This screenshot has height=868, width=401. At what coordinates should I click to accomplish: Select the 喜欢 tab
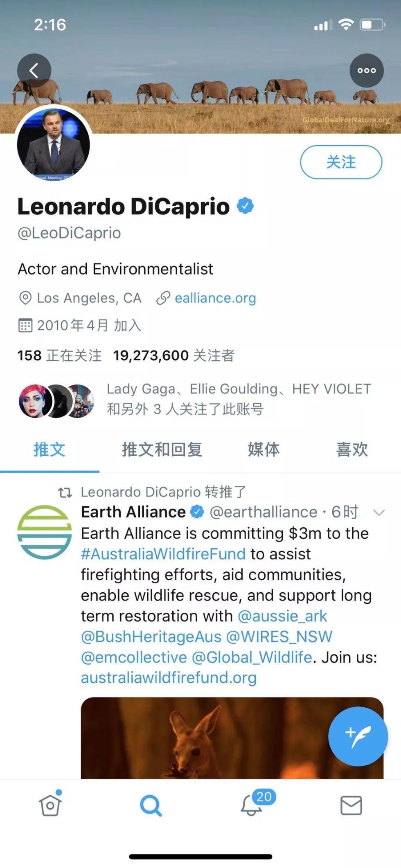coord(351,450)
